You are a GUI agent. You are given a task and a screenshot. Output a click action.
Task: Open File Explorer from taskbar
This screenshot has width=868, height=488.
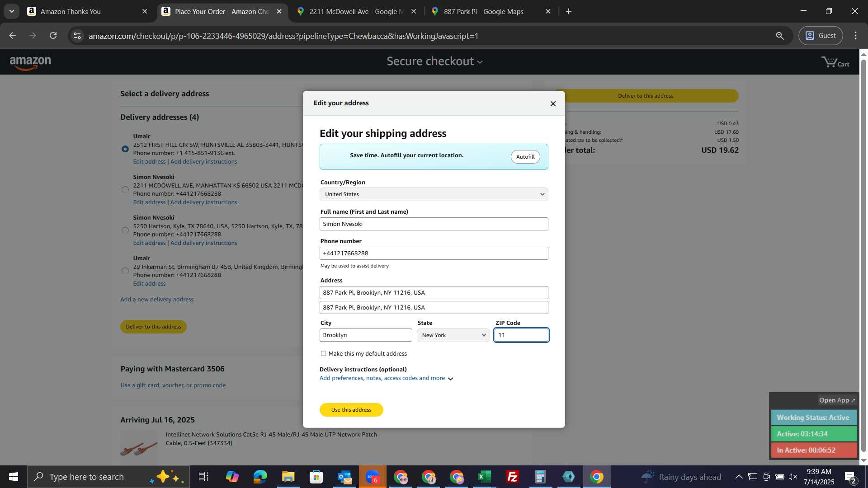pos(288,477)
